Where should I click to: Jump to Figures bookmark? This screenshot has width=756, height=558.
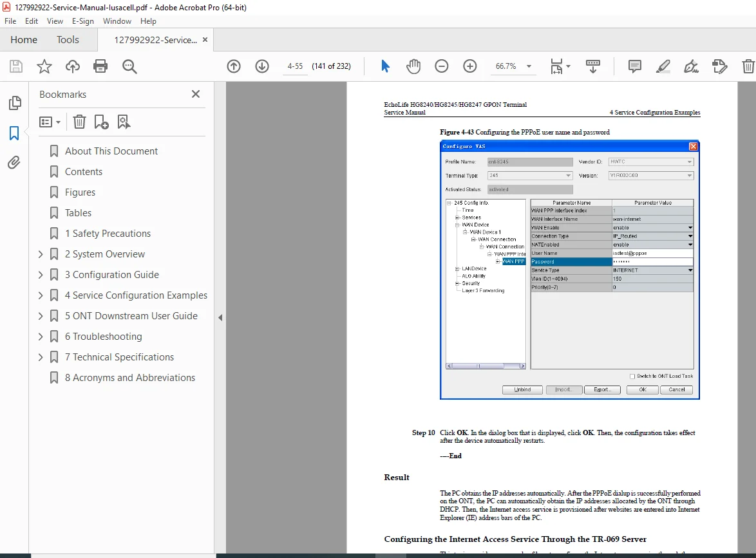click(x=80, y=192)
